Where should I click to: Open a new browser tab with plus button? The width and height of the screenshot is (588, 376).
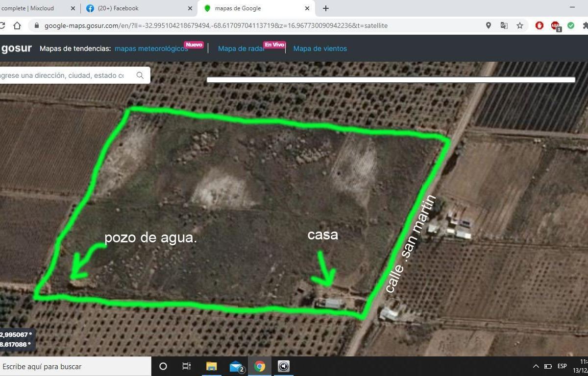pos(326,8)
